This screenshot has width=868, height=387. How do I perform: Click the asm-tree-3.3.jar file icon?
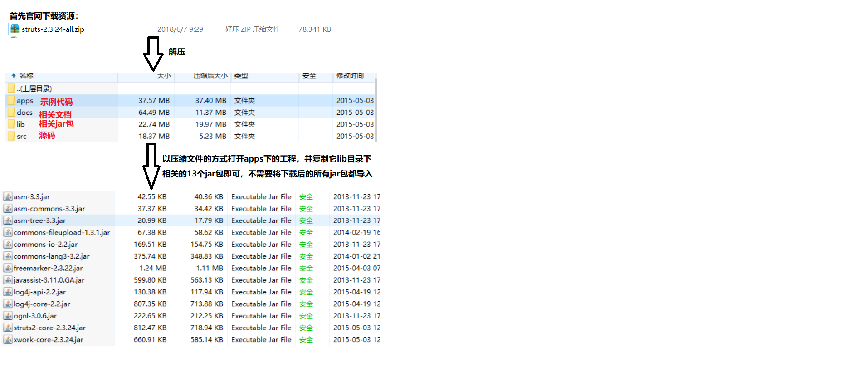click(8, 220)
